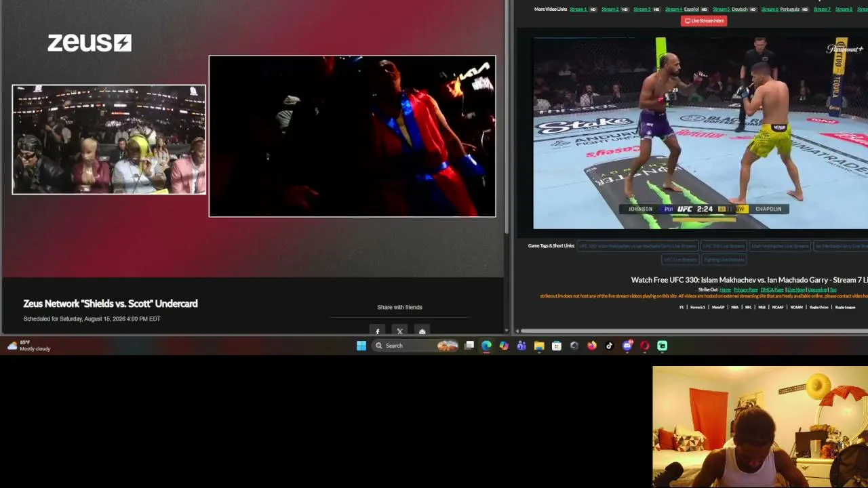868x488 pixels.
Task: Click the UFC fight video player
Action: coord(701,133)
